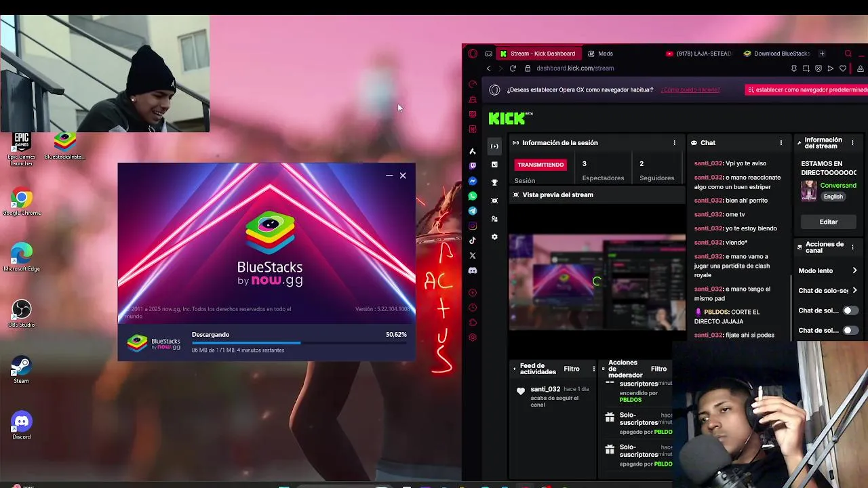Open X (Twitter) in the Opera sidebar
This screenshot has width=868, height=488.
tap(473, 256)
